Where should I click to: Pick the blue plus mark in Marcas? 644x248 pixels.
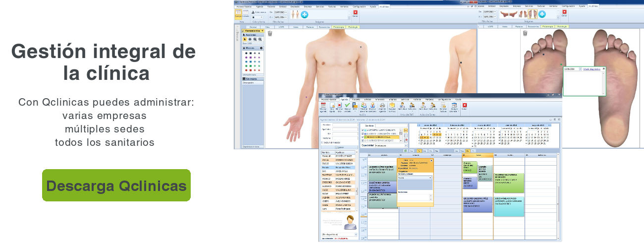click(255, 62)
